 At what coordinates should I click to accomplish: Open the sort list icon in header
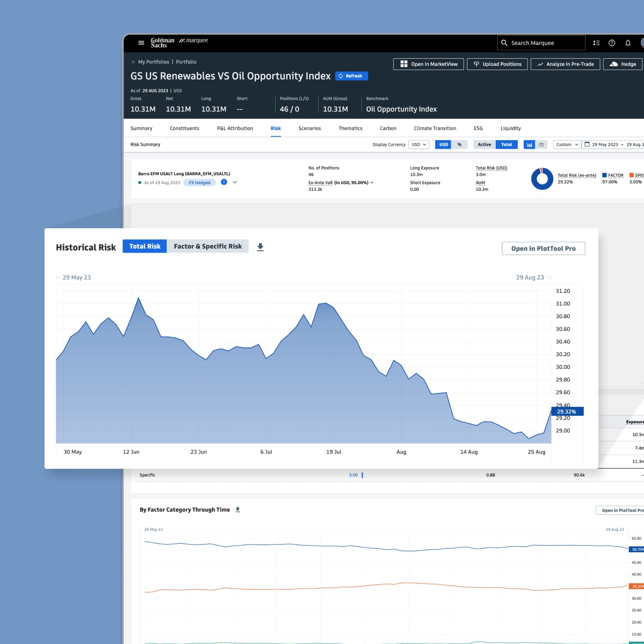click(596, 43)
